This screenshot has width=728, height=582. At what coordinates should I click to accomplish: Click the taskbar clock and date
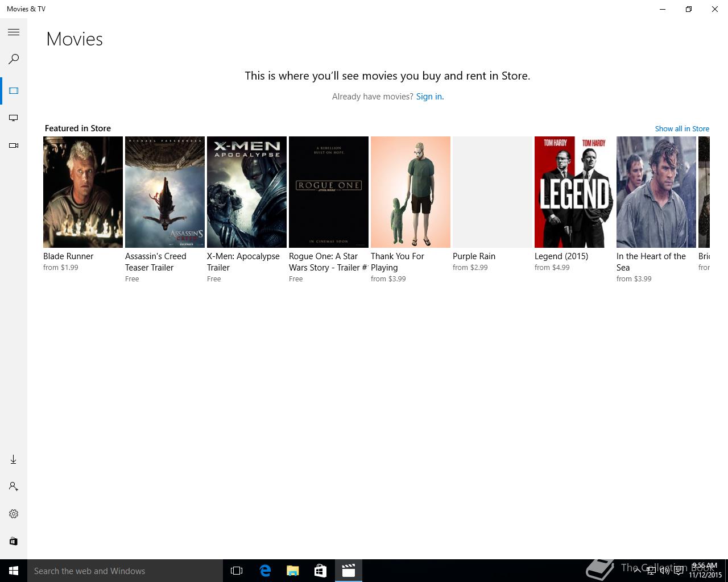tap(705, 571)
